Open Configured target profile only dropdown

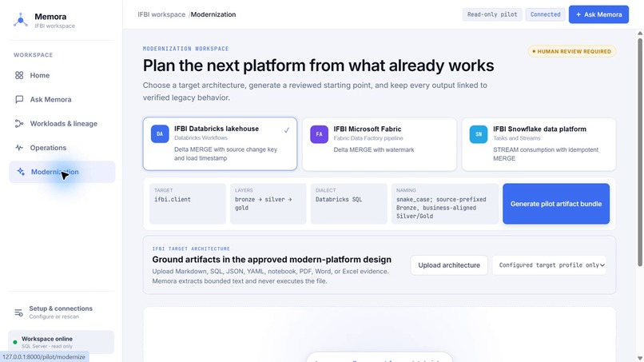tap(549, 265)
